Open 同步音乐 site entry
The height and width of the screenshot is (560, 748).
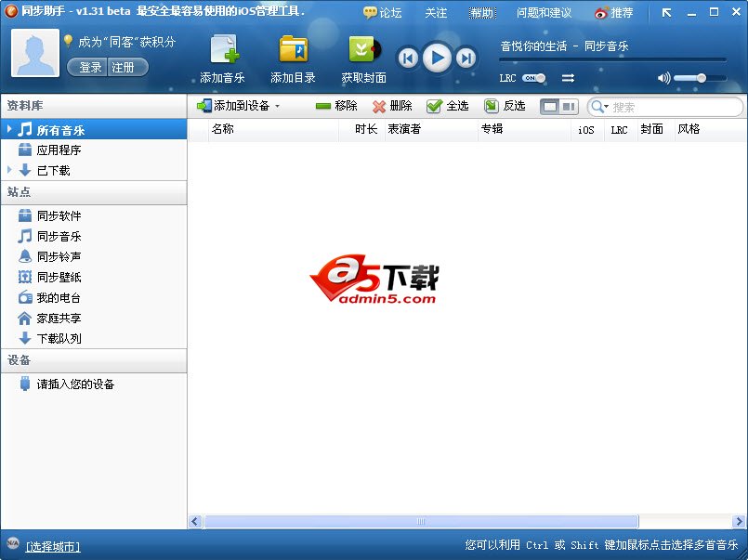(94, 237)
